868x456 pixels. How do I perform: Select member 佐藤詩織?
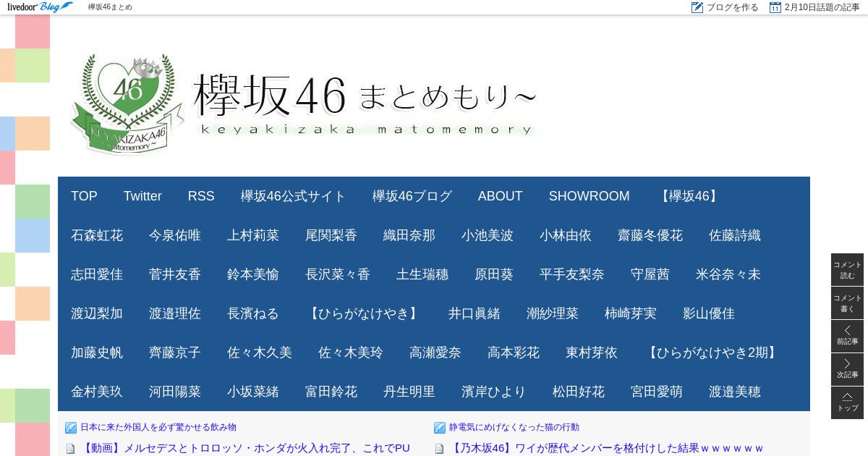point(735,235)
